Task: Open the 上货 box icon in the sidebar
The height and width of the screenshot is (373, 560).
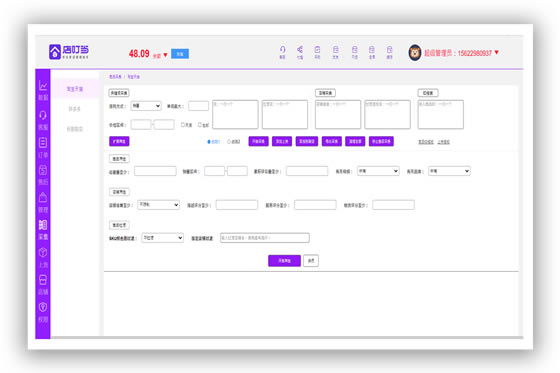Action: 43,257
